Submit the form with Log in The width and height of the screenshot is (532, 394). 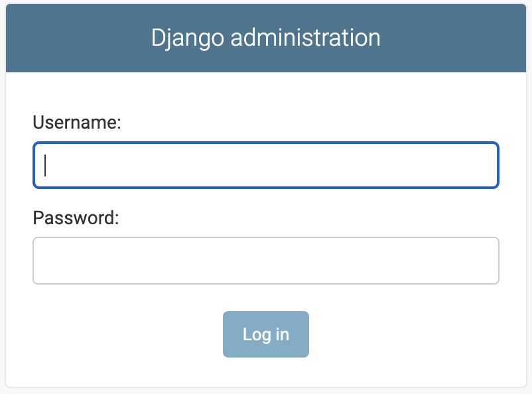(x=265, y=334)
